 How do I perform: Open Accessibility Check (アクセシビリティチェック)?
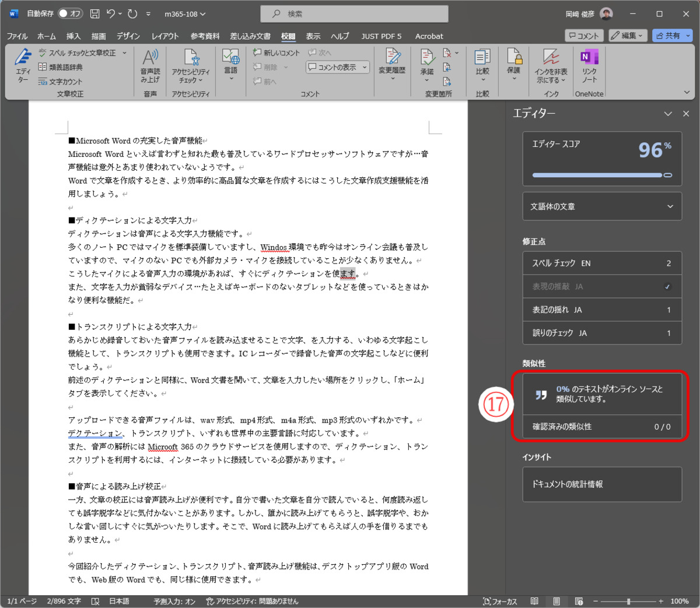[x=191, y=66]
